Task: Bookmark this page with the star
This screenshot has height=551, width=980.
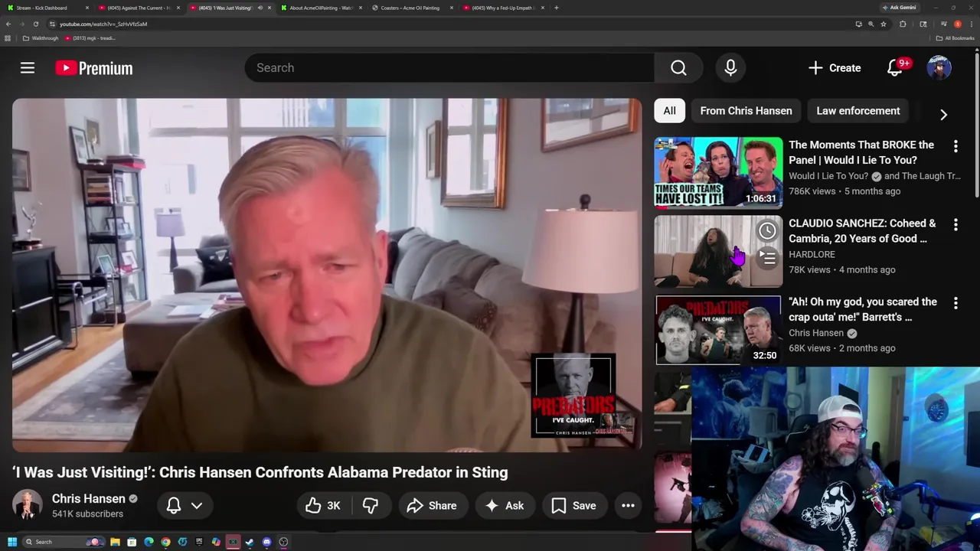Action: 883,24
